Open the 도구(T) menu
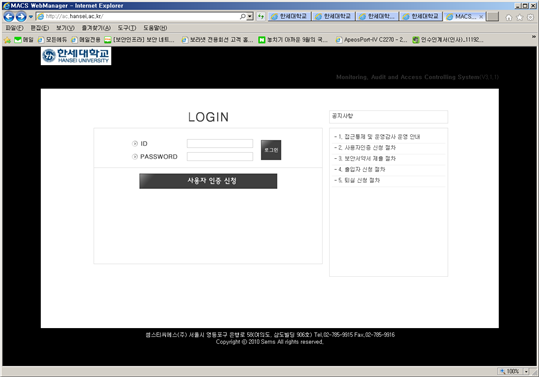Viewport: 539px width, 381px height. pos(127,28)
